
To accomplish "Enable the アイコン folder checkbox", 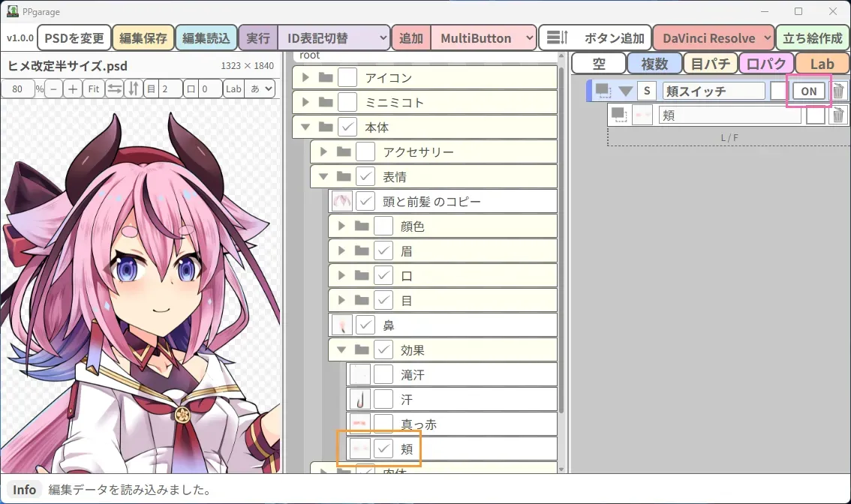I will (x=347, y=77).
